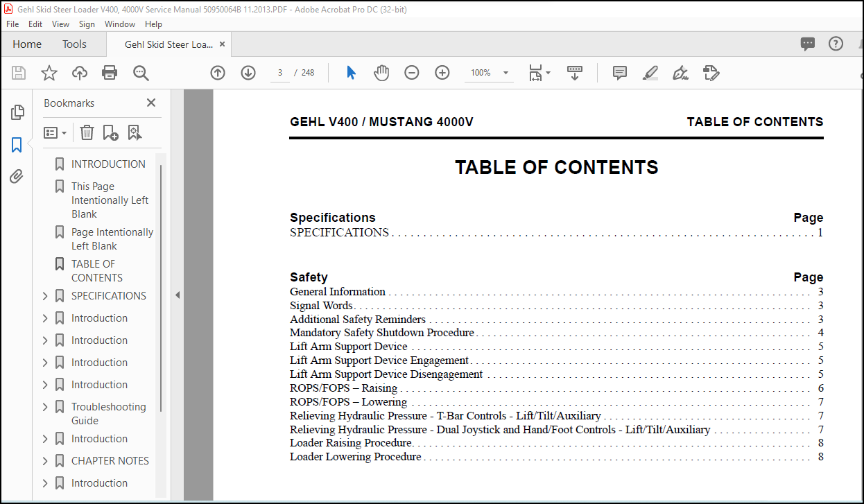
Task: Open the Window menu
Action: click(x=120, y=24)
